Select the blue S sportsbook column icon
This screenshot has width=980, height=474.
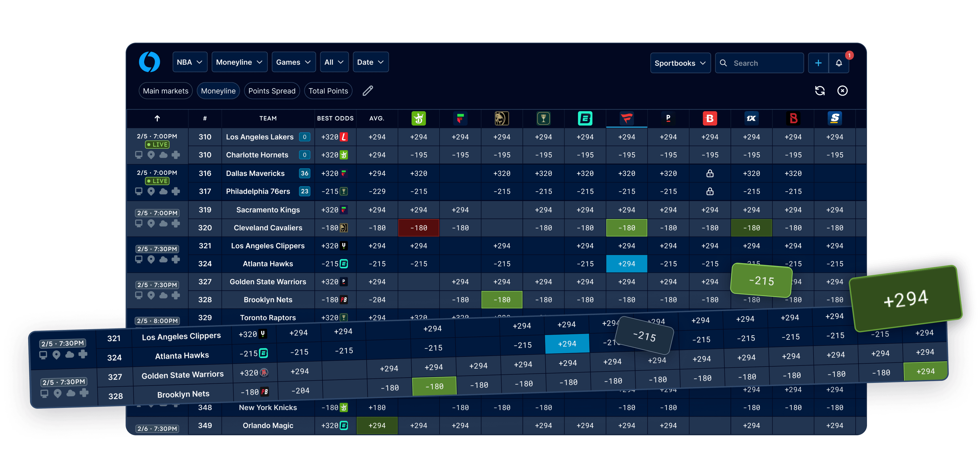835,118
